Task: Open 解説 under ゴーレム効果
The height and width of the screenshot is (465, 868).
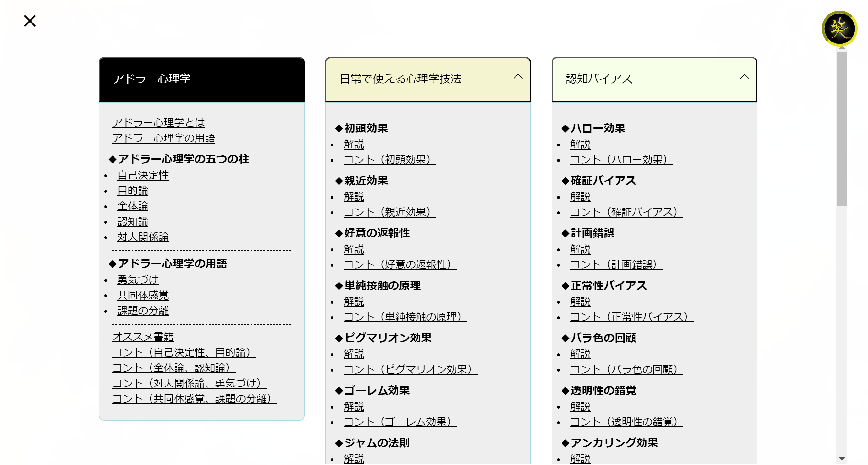Action: (x=354, y=407)
